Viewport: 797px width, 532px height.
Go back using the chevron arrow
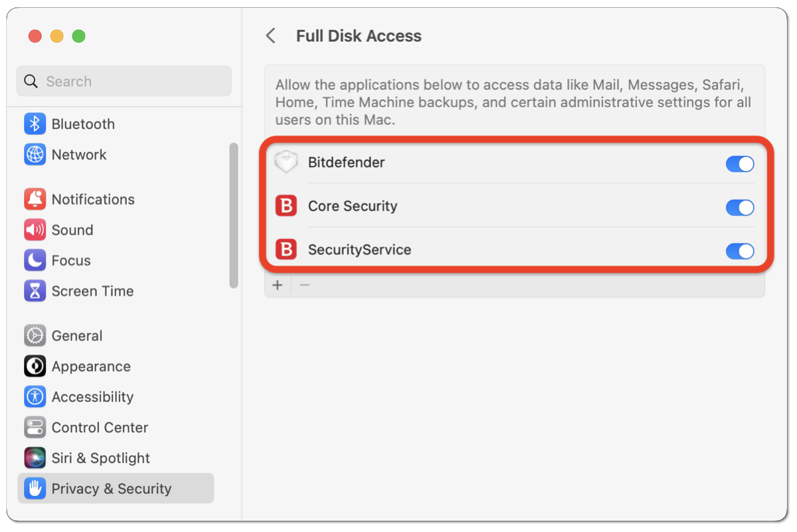click(x=271, y=36)
